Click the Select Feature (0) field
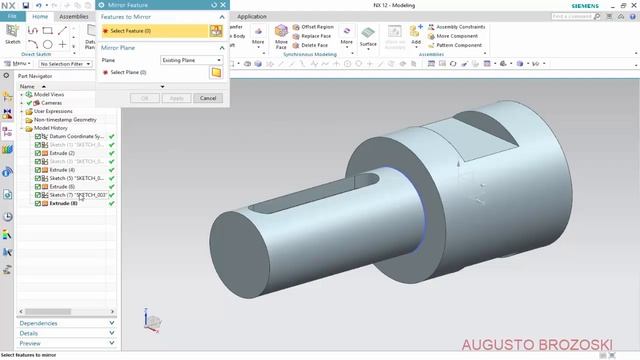Viewport: 640px width, 360px height. (x=155, y=31)
